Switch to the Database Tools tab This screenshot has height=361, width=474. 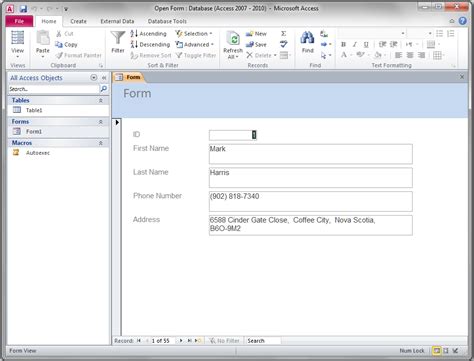pos(167,21)
